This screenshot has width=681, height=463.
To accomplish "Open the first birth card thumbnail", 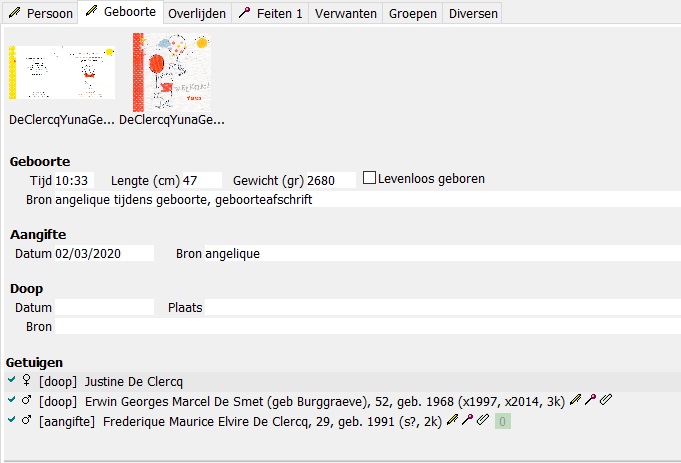I will [x=62, y=72].
